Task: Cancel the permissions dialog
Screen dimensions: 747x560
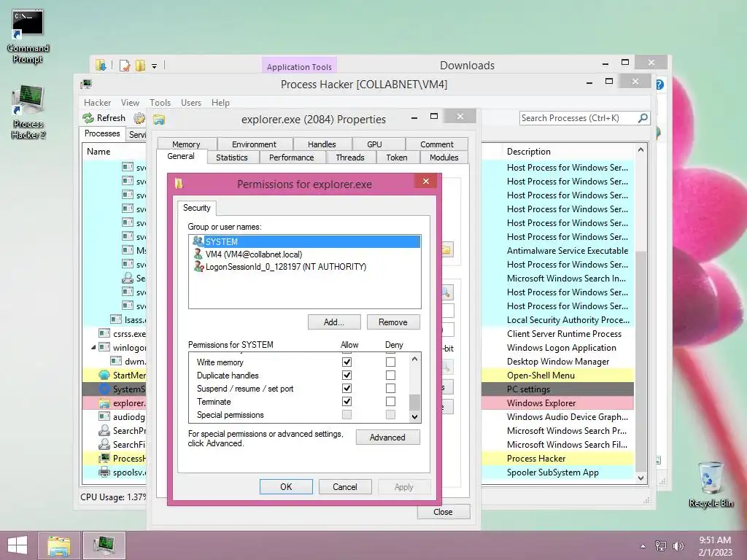Action: pos(345,486)
